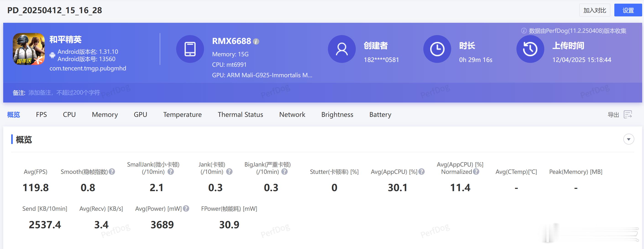This screenshot has height=249, width=644.
Task: Open help icon for Avg(Power) [mW]
Action: tap(186, 209)
